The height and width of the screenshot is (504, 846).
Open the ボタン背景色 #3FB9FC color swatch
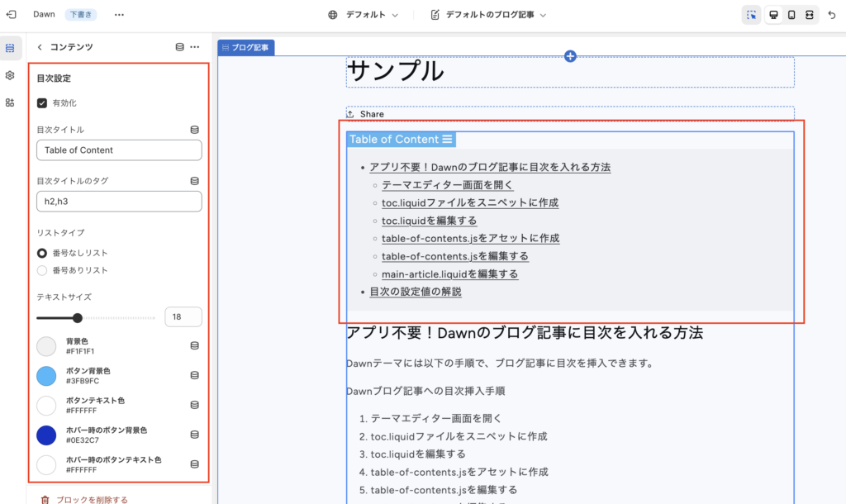[x=46, y=376]
